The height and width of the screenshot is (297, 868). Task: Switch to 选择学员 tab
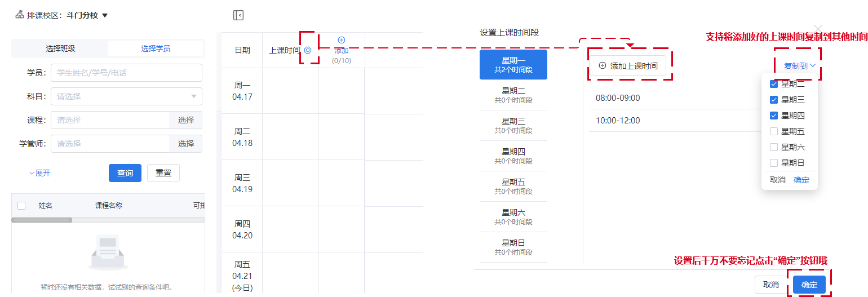156,48
